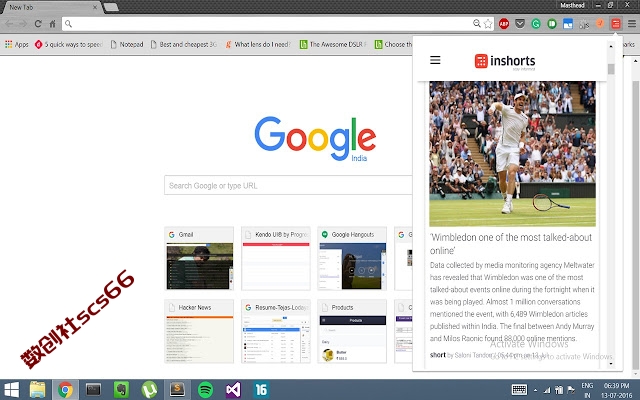The height and width of the screenshot is (400, 640).
Task: Open the Chrome main menu icon
Action: point(632,24)
